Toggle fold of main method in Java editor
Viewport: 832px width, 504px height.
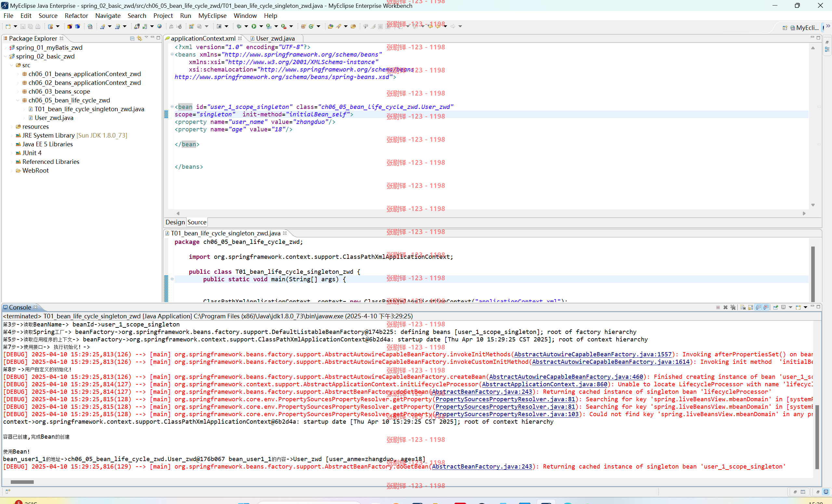click(x=172, y=279)
